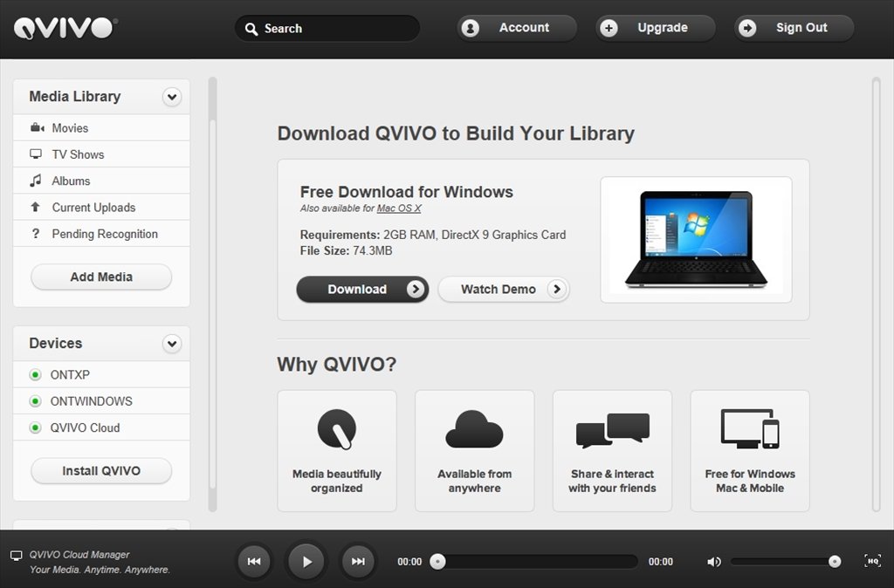
Task: Click the Pending Recognition question mark icon
Action: point(35,234)
